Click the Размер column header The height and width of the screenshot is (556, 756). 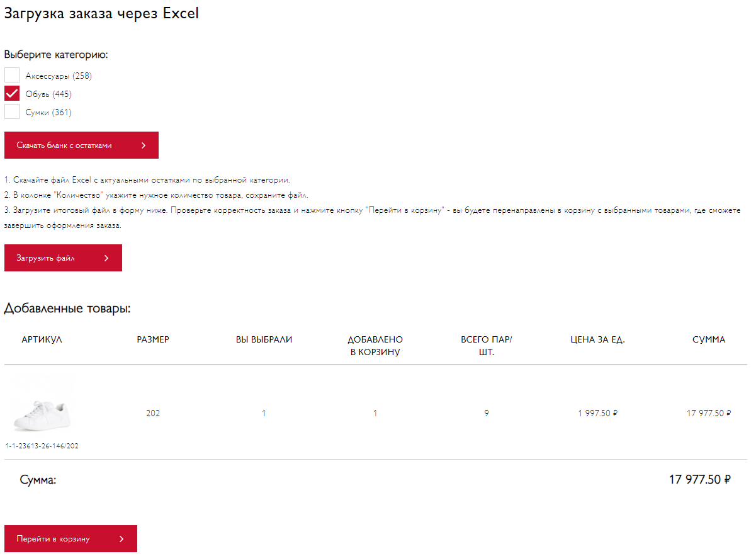coord(153,339)
